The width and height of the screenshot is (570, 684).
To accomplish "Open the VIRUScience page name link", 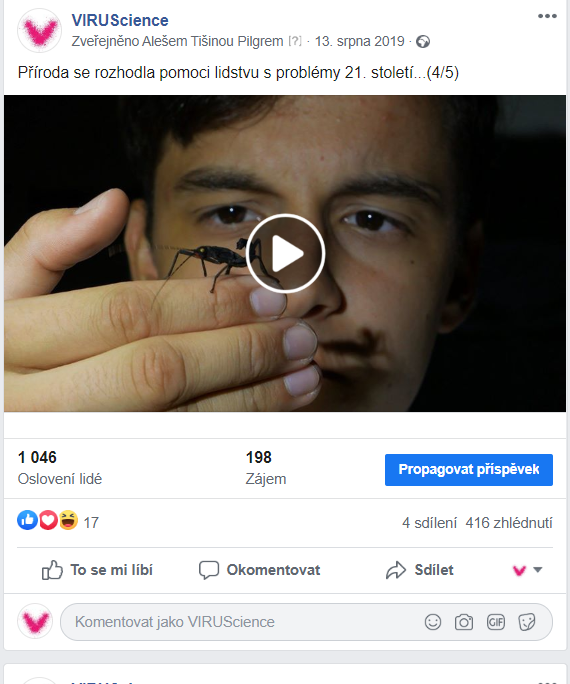I will coord(120,21).
